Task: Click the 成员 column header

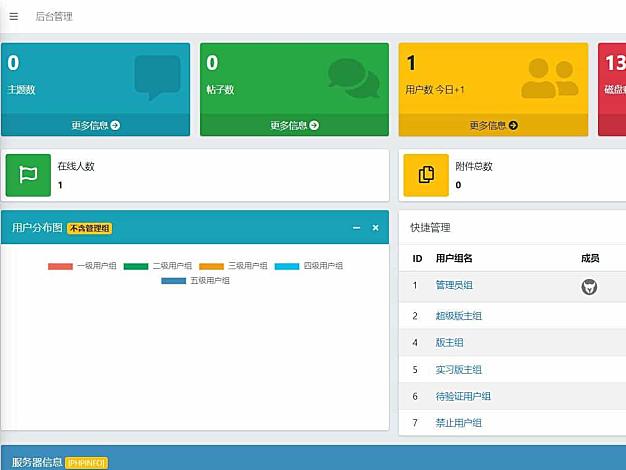Action: coord(590,258)
